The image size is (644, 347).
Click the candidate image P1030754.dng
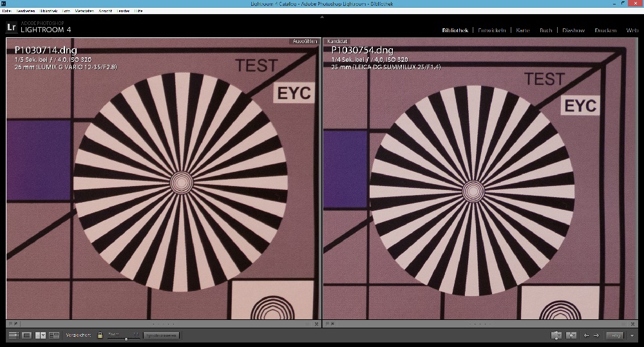[480, 178]
